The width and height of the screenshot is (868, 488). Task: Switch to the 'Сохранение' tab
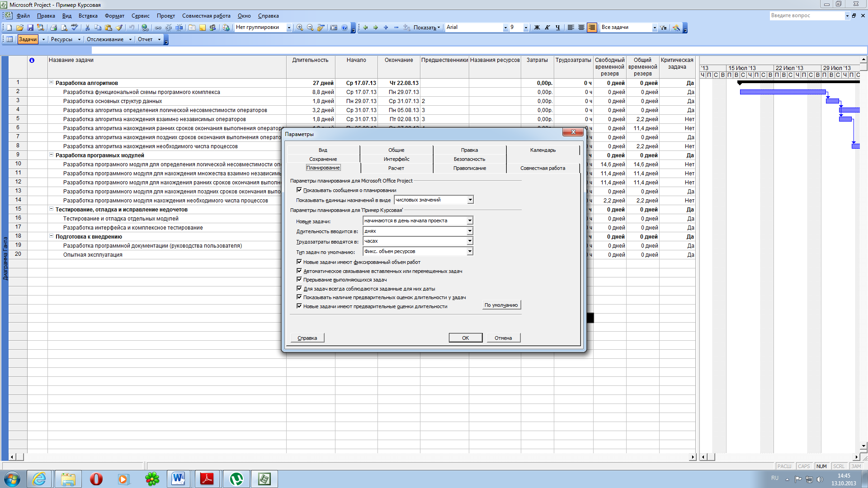click(323, 159)
